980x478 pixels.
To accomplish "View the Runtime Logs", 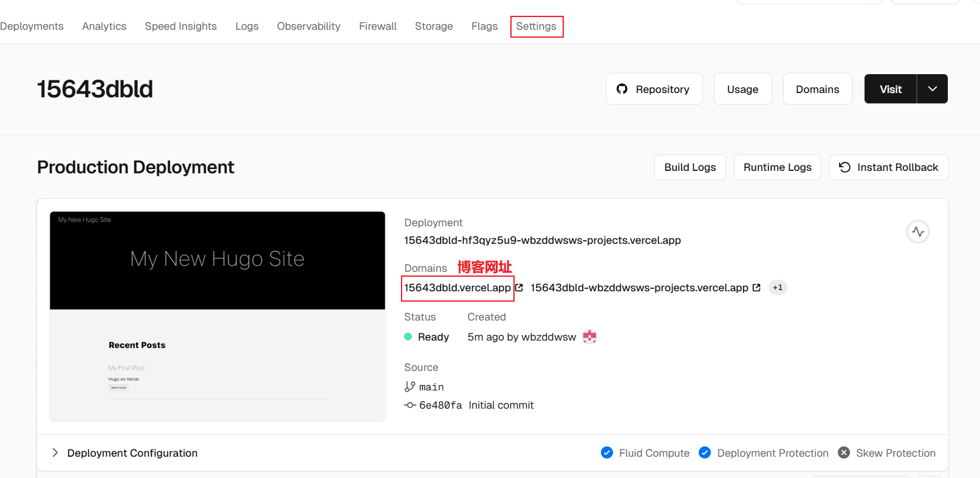I will point(778,167).
